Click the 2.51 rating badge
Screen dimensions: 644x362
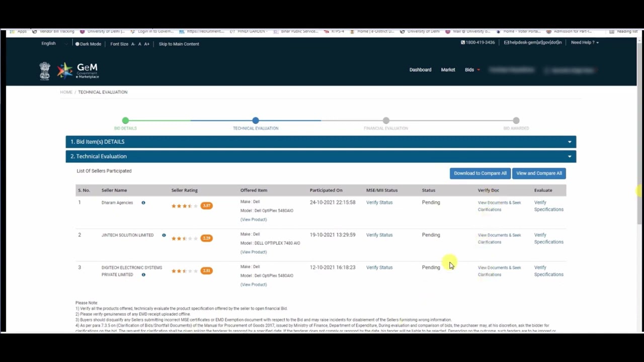point(207,270)
